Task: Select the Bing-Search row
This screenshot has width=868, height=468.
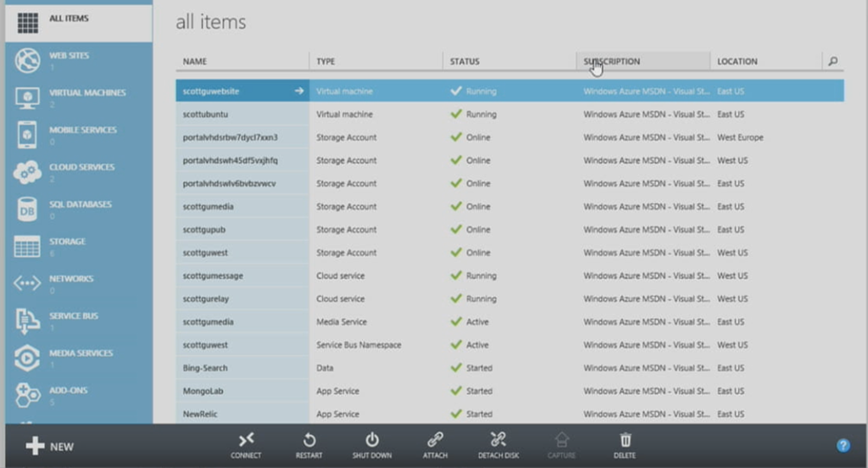Action: click(x=205, y=368)
